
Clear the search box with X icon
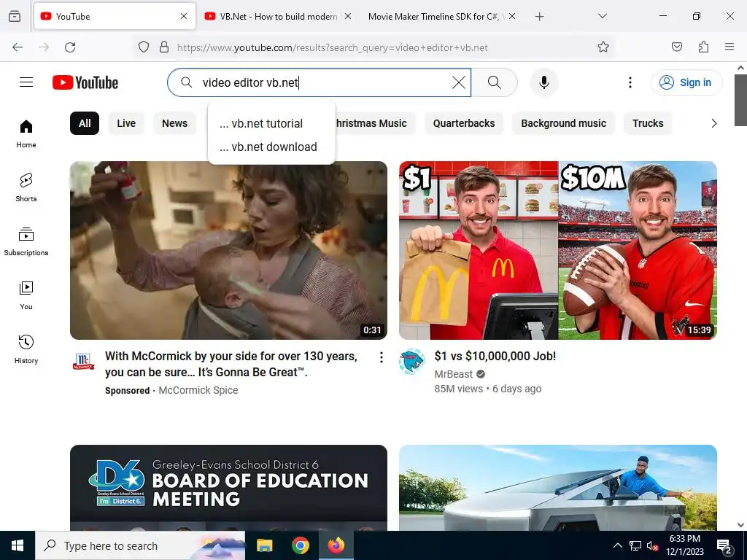(458, 82)
